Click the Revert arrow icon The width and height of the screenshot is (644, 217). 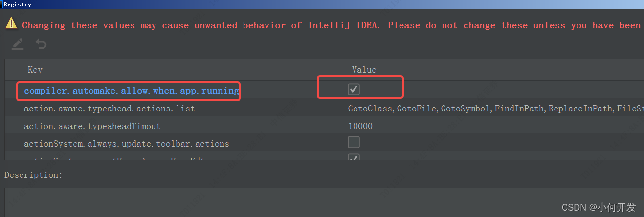click(x=41, y=44)
